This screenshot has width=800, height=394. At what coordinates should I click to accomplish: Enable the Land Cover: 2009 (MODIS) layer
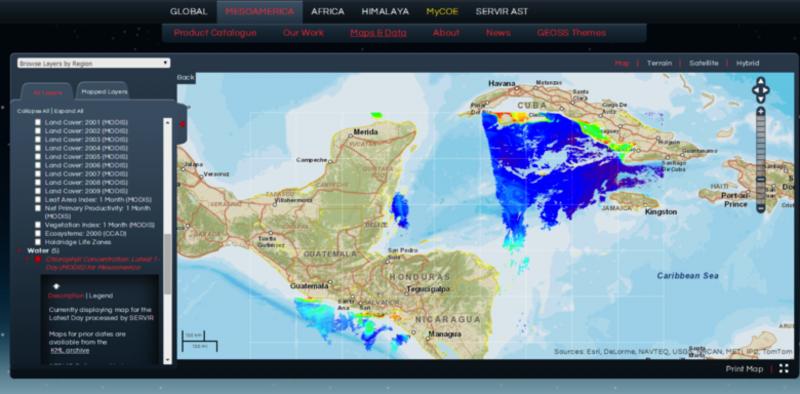click(38, 191)
